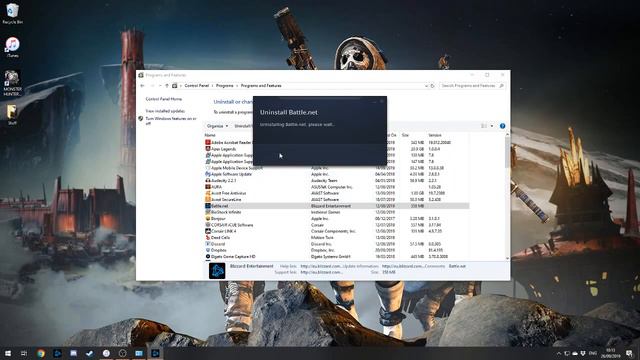Viewport: 640px width, 360px height.
Task: Click the Search Programs and Features box
Action: [472, 86]
